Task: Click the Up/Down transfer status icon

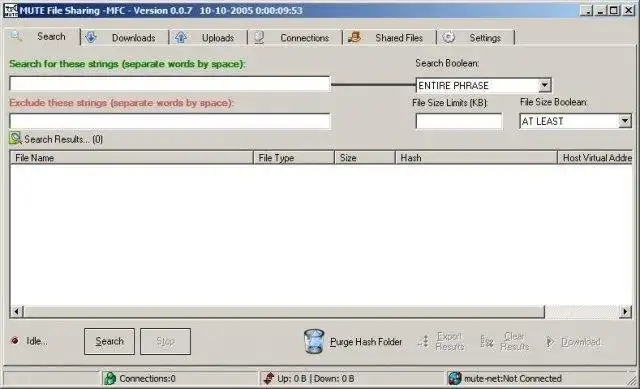Action: click(269, 378)
